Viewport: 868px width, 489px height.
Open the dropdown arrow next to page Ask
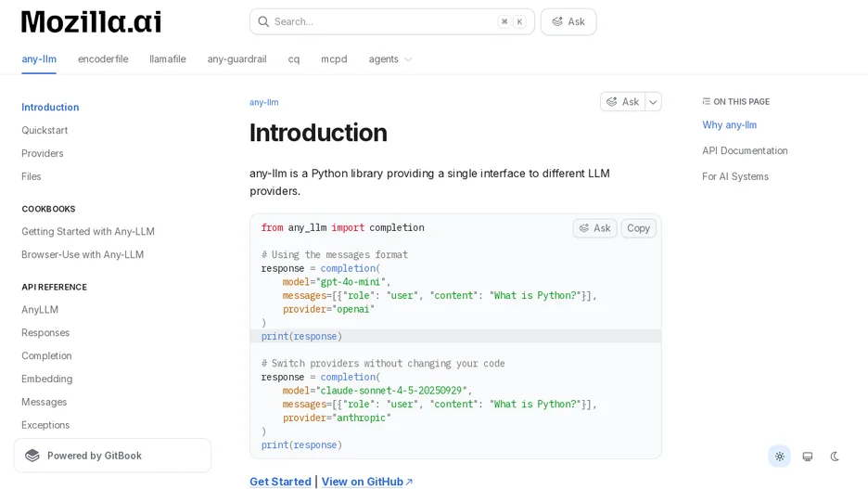(x=653, y=102)
